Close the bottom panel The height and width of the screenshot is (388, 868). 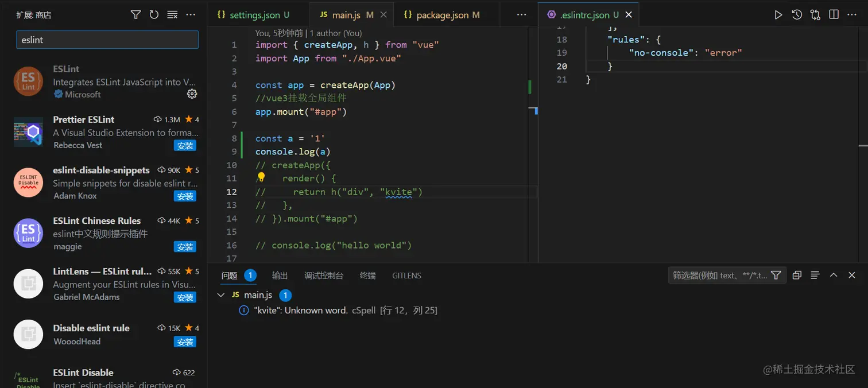(x=852, y=276)
